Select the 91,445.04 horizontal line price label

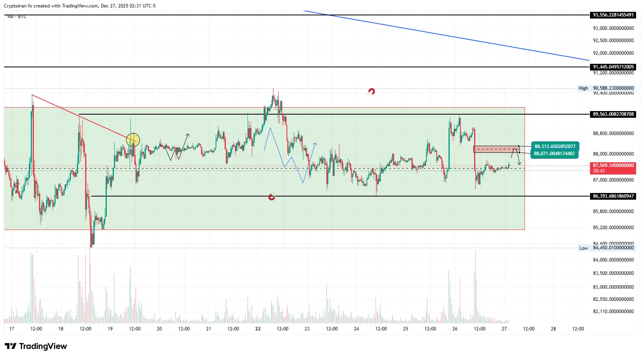click(613, 67)
